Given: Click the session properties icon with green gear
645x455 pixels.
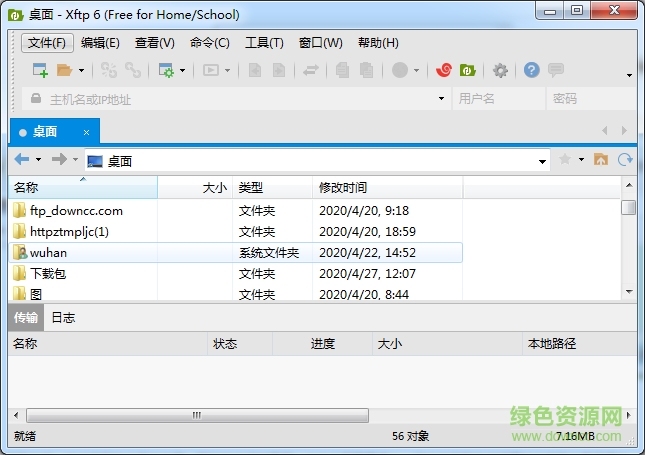Looking at the screenshot, I should pyautogui.click(x=166, y=70).
